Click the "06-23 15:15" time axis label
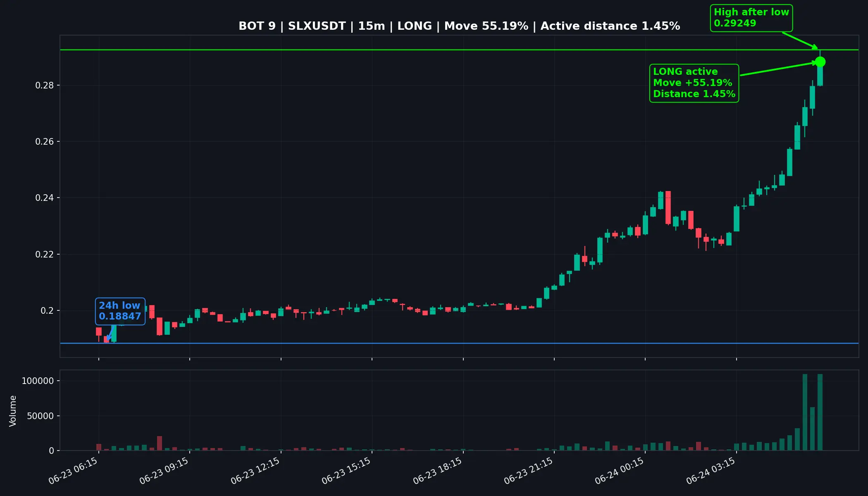Screen dimensions: 868x496 pyautogui.click(x=346, y=471)
